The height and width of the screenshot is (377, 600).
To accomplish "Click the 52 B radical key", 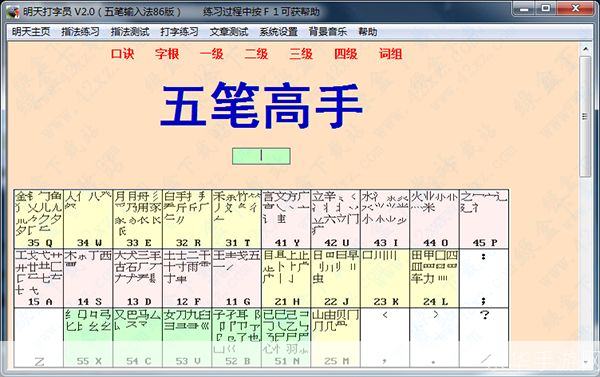I will (x=237, y=338).
